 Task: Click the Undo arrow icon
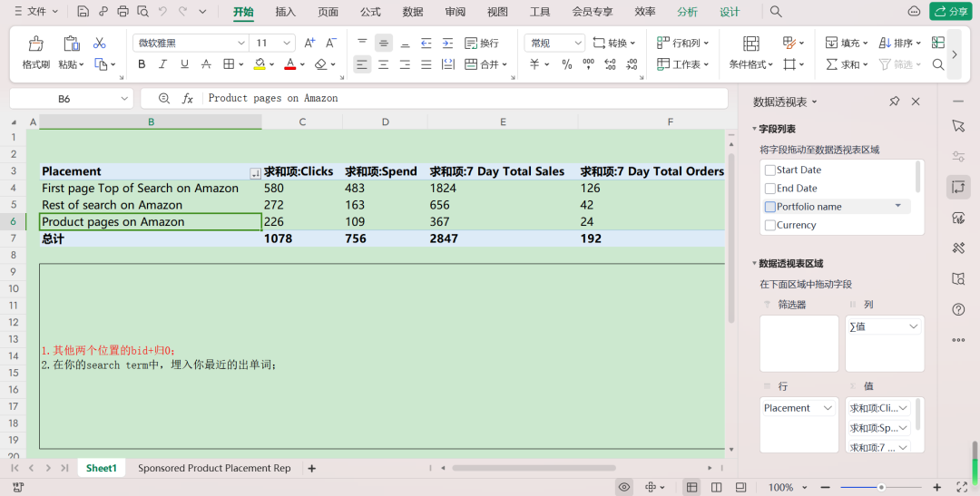point(162,11)
